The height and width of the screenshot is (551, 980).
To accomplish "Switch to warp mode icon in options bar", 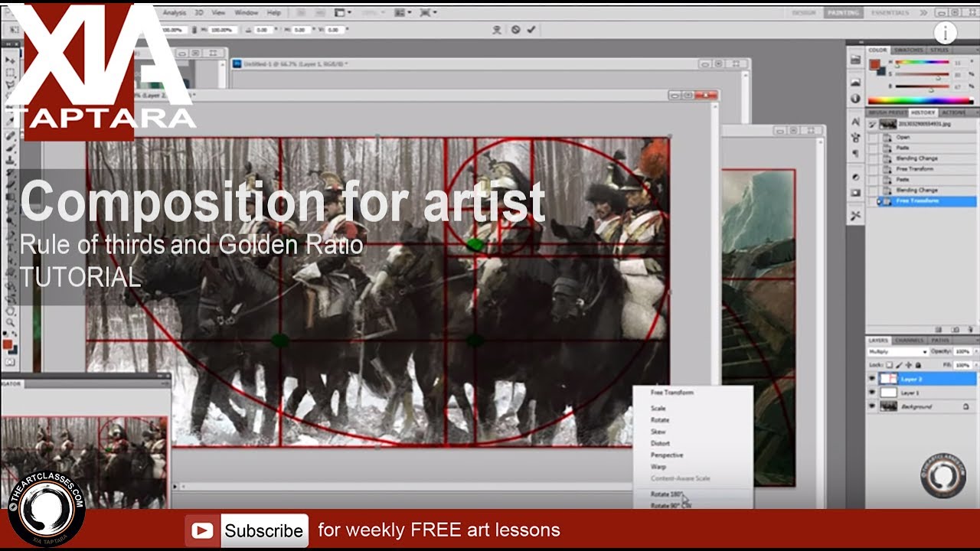I will pyautogui.click(x=497, y=30).
